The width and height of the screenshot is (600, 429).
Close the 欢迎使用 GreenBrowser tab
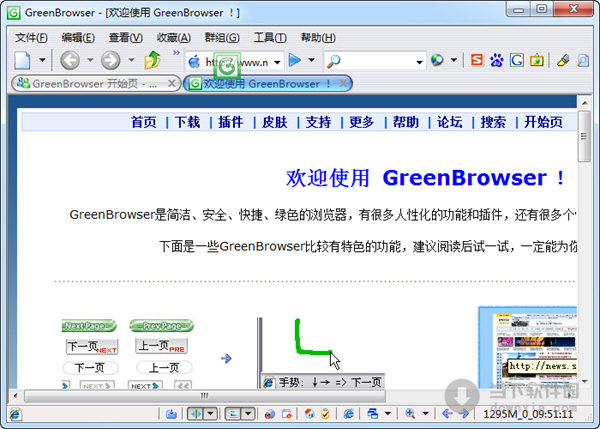[343, 83]
